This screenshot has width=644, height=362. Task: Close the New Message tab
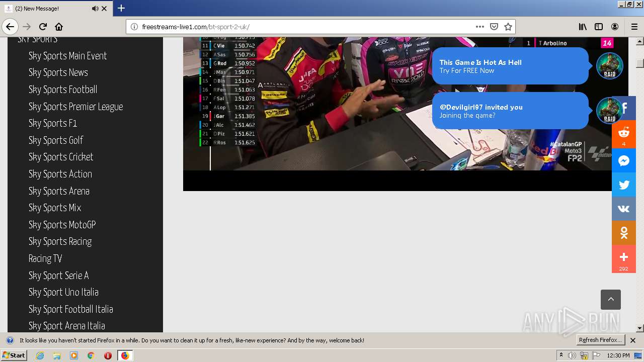click(x=104, y=9)
